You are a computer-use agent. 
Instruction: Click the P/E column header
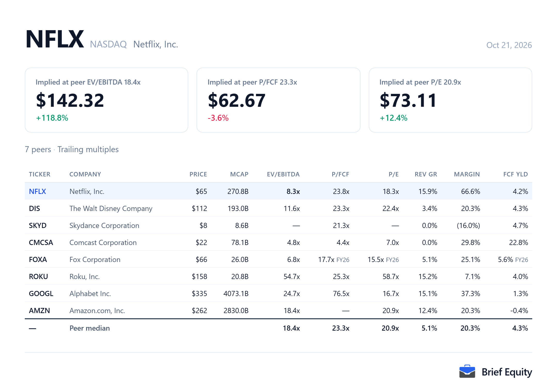coord(394,174)
